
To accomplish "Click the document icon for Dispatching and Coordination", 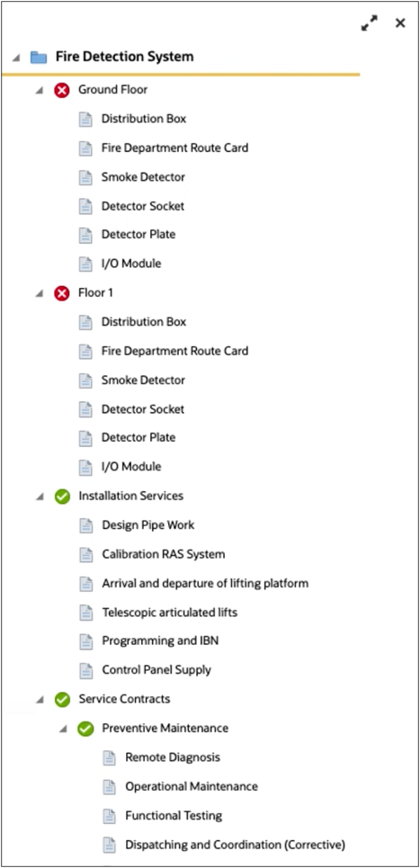I will click(x=109, y=846).
